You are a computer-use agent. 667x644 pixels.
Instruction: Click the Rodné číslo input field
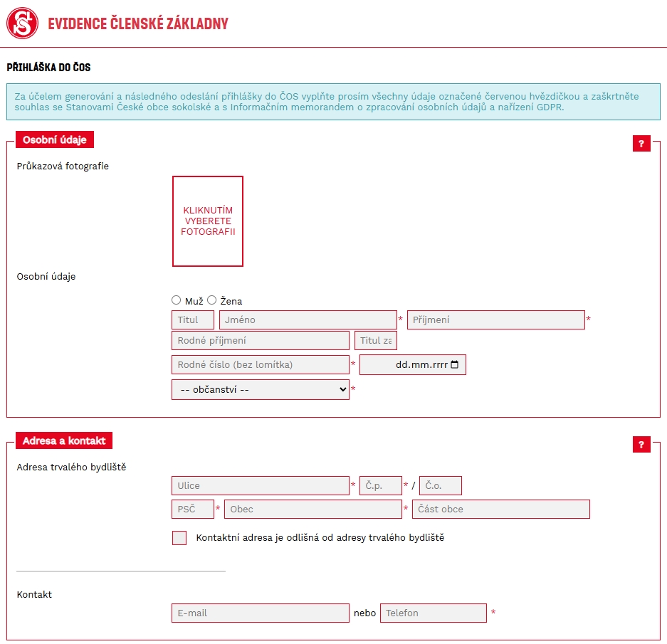pyautogui.click(x=261, y=365)
